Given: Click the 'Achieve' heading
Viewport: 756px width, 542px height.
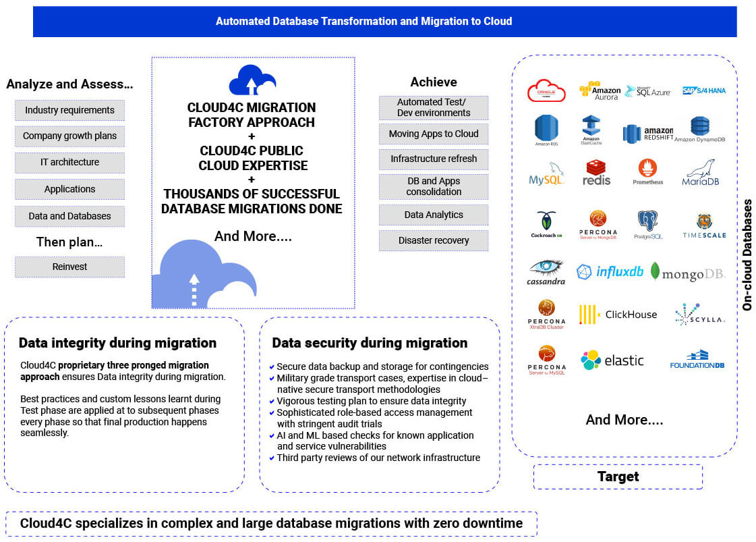Looking at the screenshot, I should [434, 82].
